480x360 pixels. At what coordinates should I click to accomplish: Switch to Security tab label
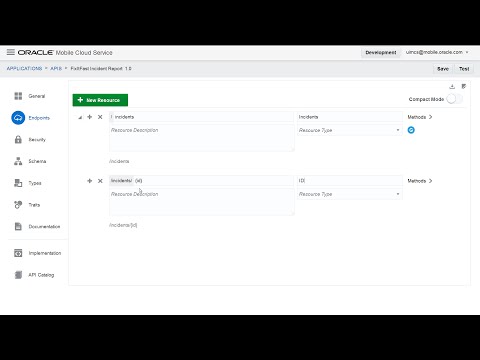click(37, 140)
